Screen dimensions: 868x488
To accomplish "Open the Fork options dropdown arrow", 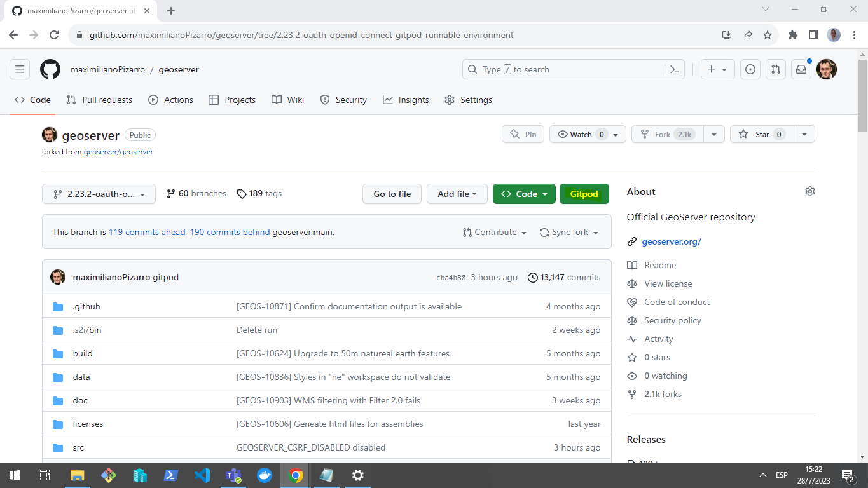I will coord(714,134).
